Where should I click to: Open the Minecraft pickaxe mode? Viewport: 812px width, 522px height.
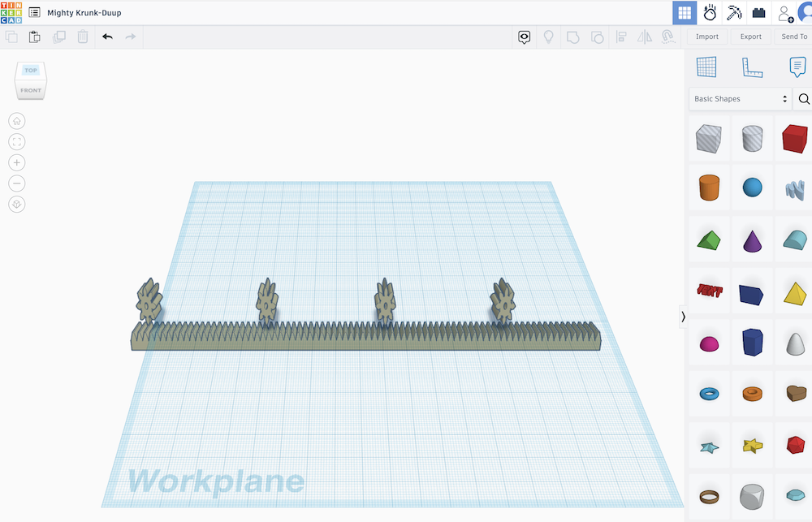(734, 12)
